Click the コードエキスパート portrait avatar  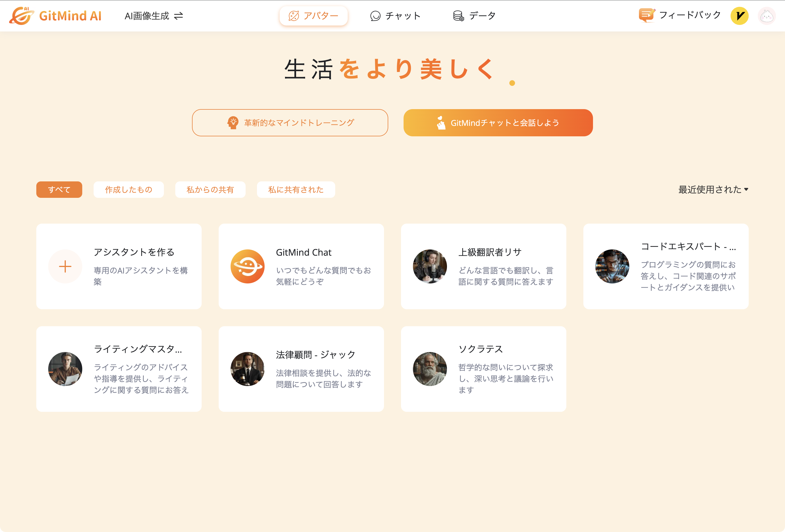click(x=612, y=266)
